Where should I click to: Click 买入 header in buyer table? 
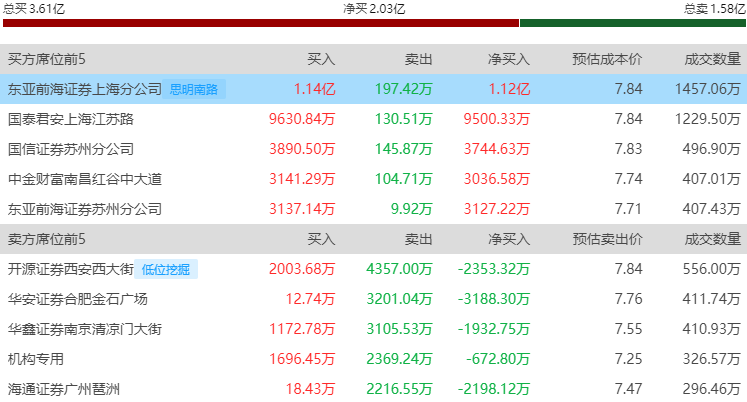tap(321, 59)
